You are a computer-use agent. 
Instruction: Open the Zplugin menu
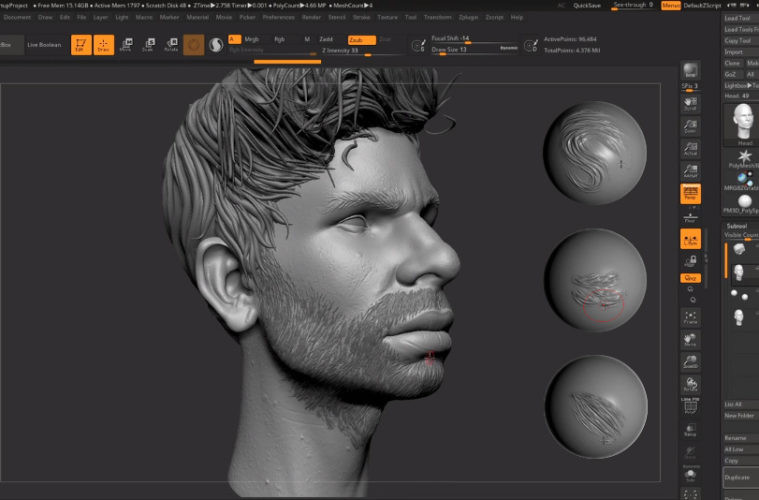point(470,17)
